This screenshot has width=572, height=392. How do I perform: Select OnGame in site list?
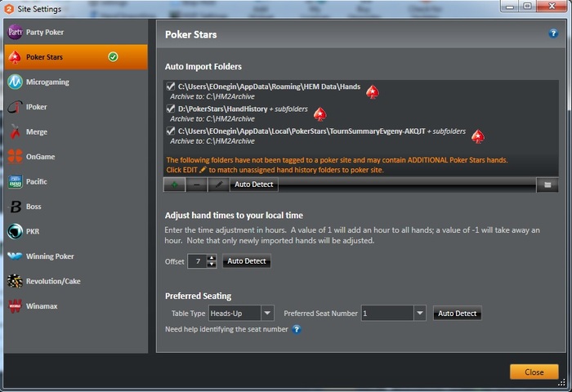coord(76,157)
